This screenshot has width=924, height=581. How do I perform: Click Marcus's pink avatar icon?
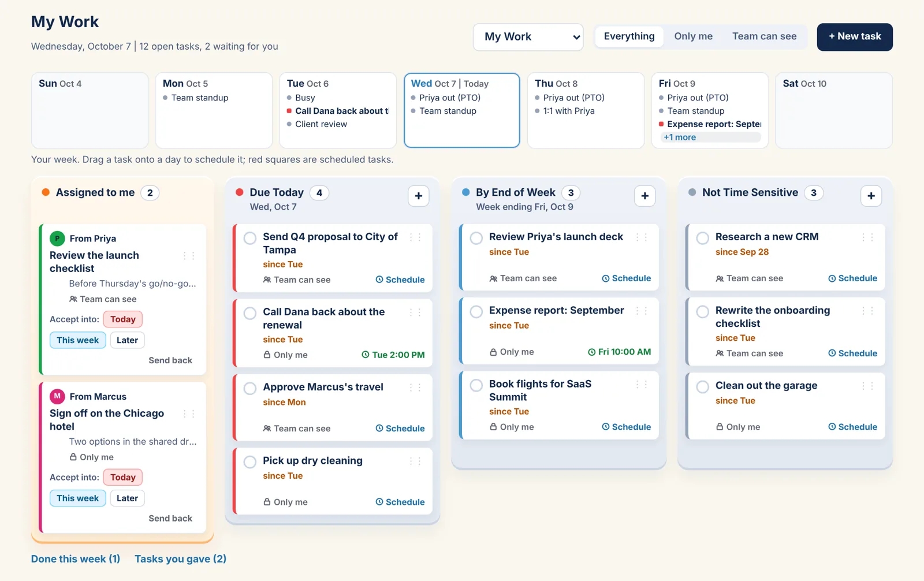click(57, 396)
